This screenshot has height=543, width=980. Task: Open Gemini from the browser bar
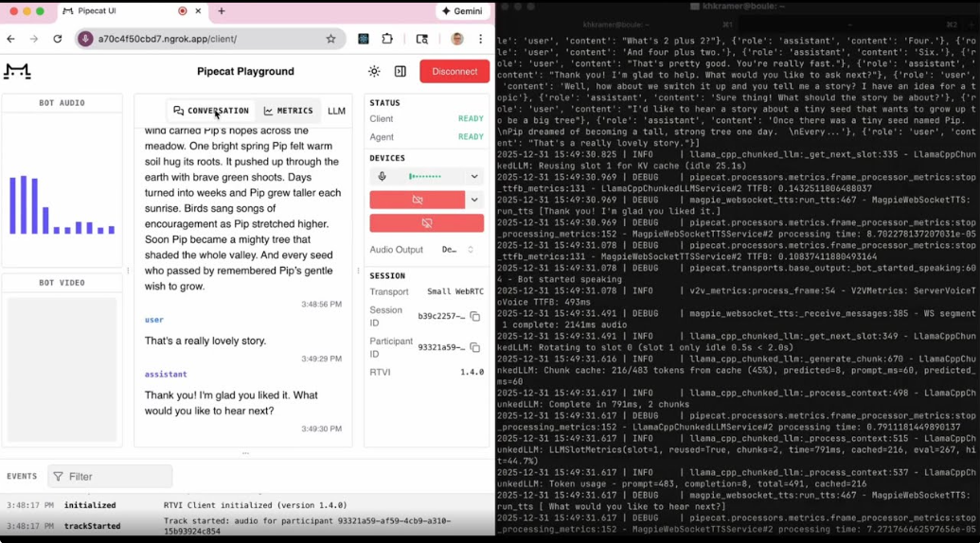462,11
